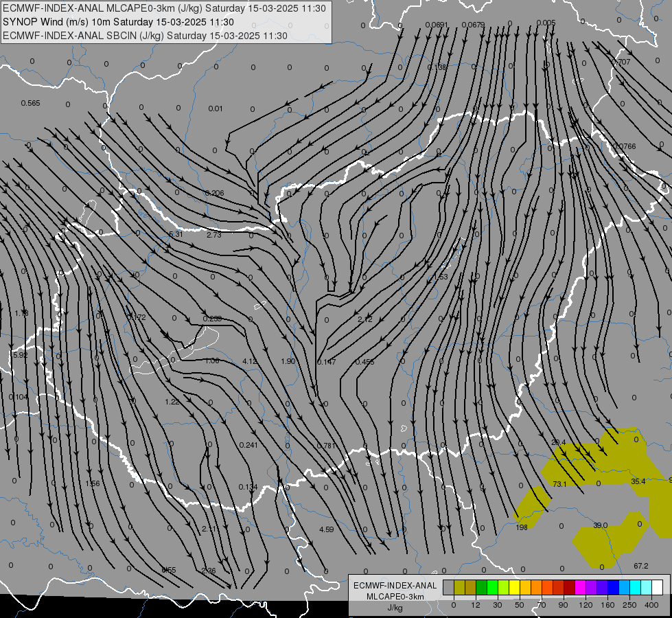Select the pure blue legend swatch
672x618 pixels.
614,588
